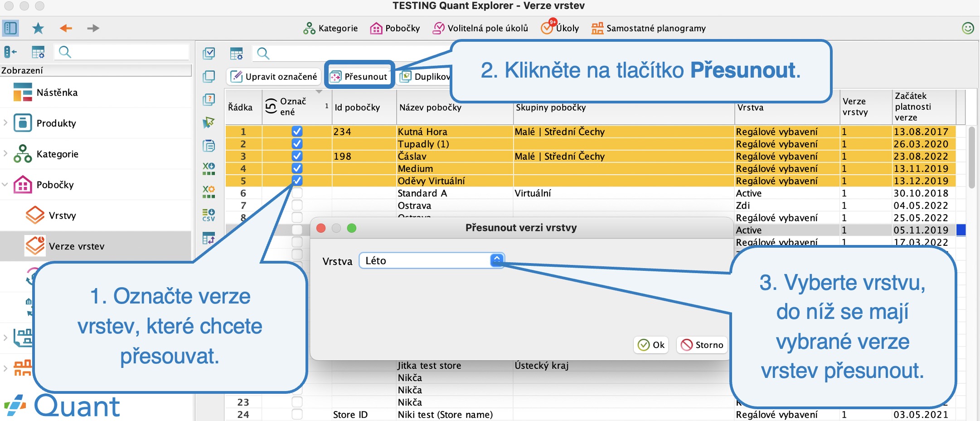Click the select-all checkmark icon in the vertical toolbar

209,53
